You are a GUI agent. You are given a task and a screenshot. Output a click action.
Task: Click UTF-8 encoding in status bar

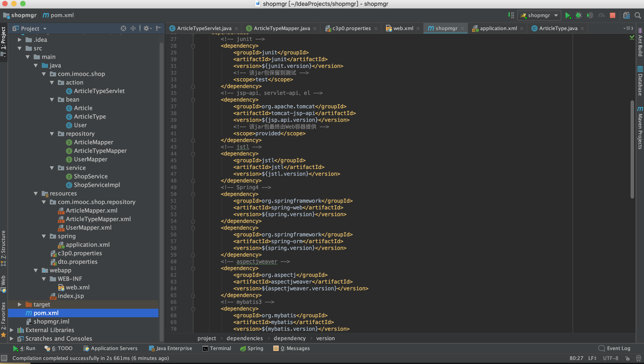point(611,358)
